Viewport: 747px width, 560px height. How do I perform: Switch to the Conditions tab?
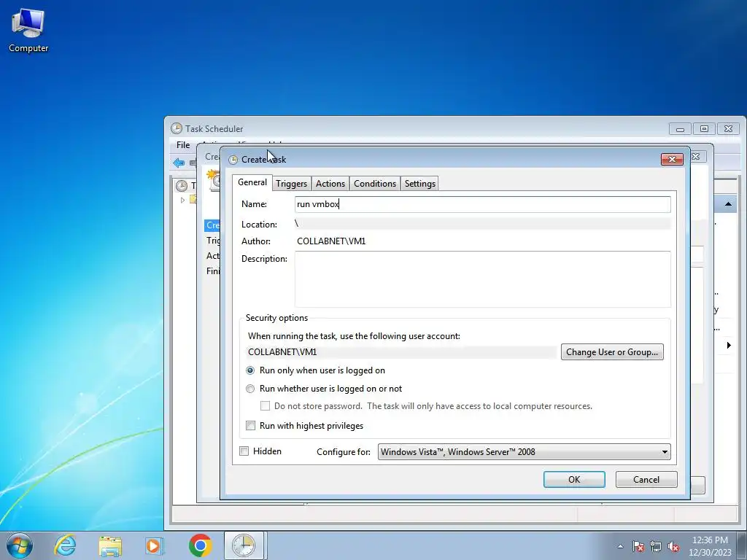(375, 184)
